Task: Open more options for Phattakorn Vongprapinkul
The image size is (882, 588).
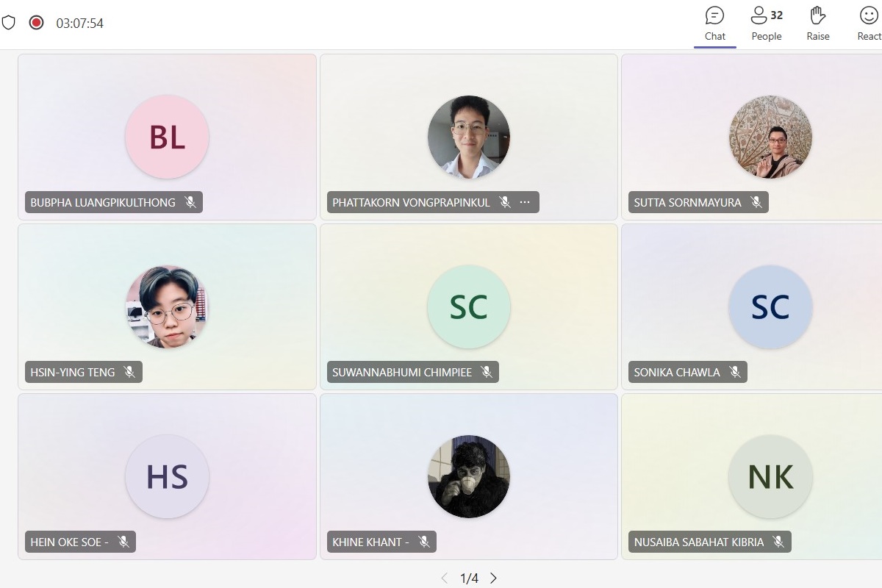Action: (525, 202)
